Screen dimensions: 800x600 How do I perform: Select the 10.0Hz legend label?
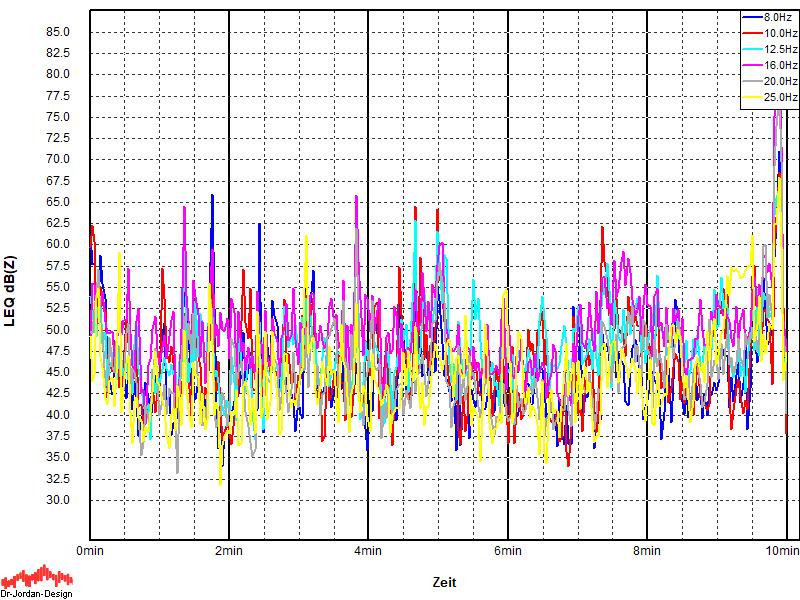click(x=780, y=33)
